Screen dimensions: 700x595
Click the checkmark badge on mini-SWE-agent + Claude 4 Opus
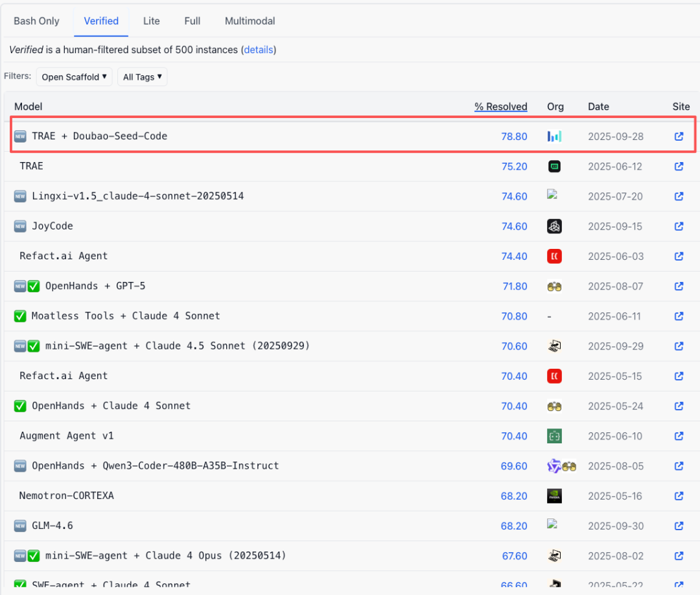34,555
